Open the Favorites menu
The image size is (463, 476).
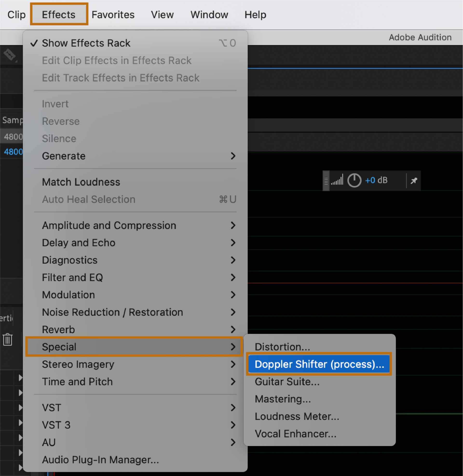[x=113, y=14]
